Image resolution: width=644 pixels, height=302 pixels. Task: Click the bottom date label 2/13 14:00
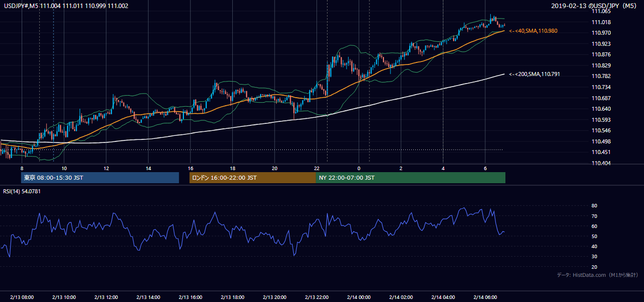tap(148, 297)
